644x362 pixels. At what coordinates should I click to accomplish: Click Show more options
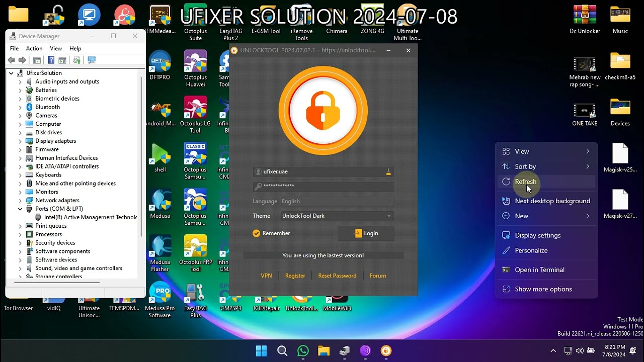546,290
